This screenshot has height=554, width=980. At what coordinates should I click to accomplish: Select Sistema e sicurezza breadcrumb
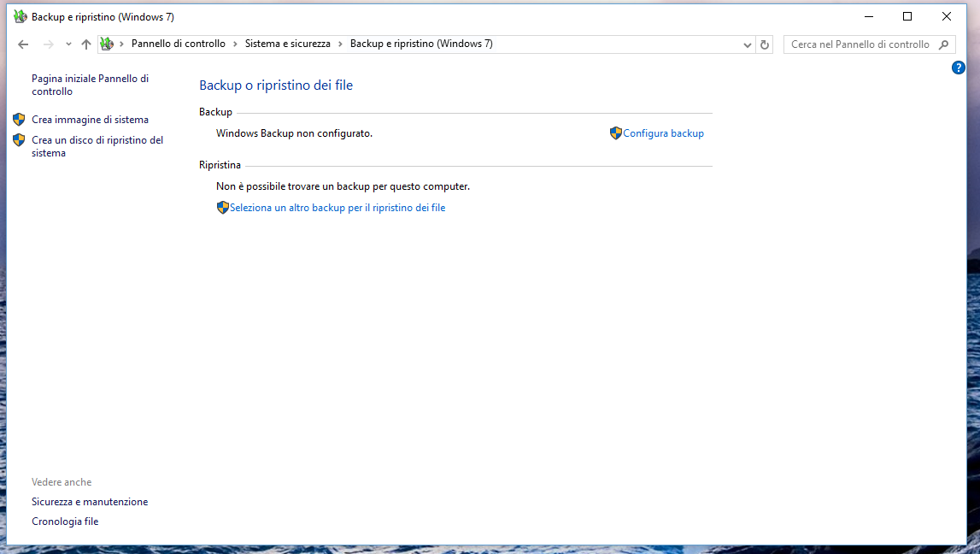pyautogui.click(x=287, y=44)
